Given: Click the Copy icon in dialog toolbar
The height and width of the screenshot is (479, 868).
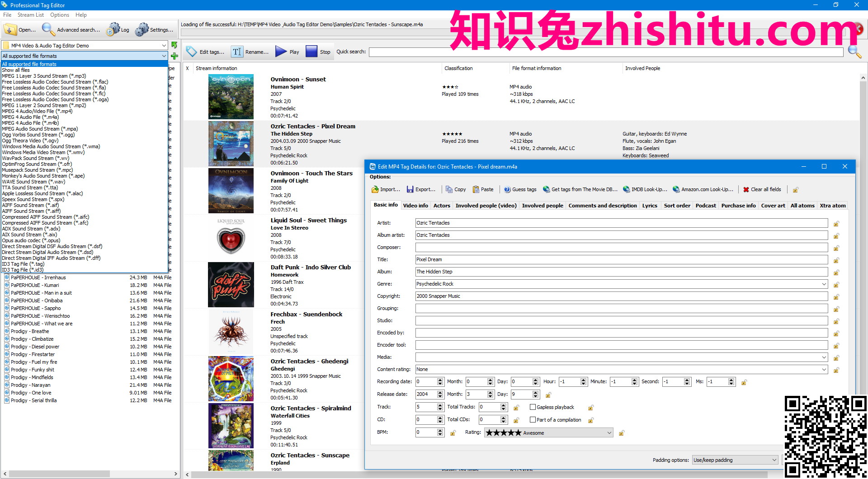Looking at the screenshot, I should [x=449, y=189].
